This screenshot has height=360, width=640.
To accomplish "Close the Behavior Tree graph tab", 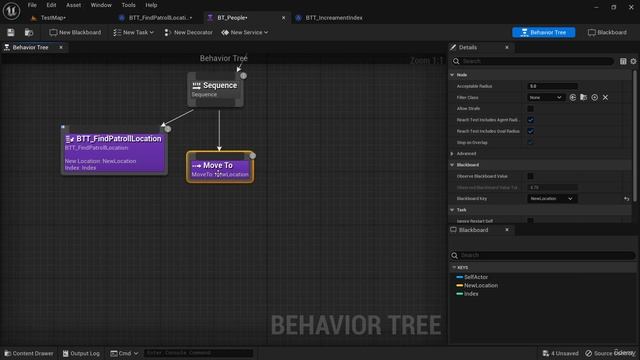I will (61, 47).
